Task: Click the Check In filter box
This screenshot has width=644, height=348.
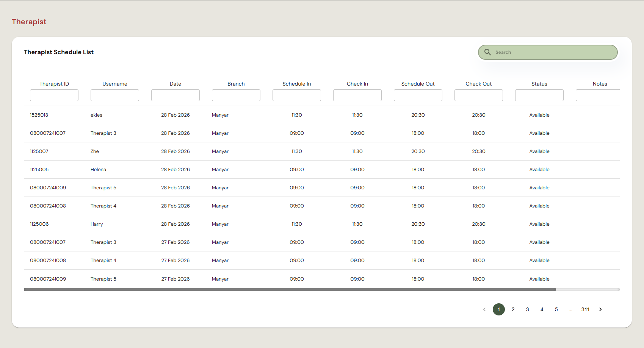Action: point(357,95)
